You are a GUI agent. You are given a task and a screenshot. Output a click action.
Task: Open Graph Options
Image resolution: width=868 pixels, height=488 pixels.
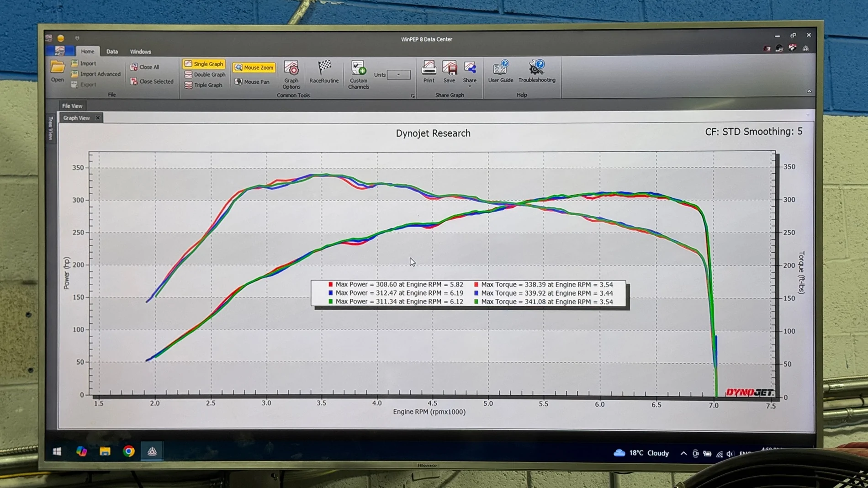291,75
